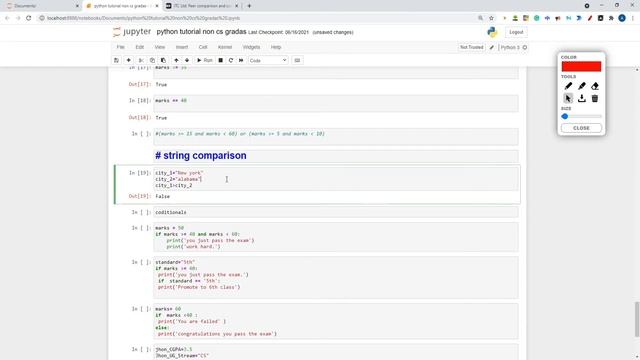Image resolution: width=640 pixels, height=360 pixels.
Task: Open the View menu
Action: pyautogui.click(x=160, y=47)
